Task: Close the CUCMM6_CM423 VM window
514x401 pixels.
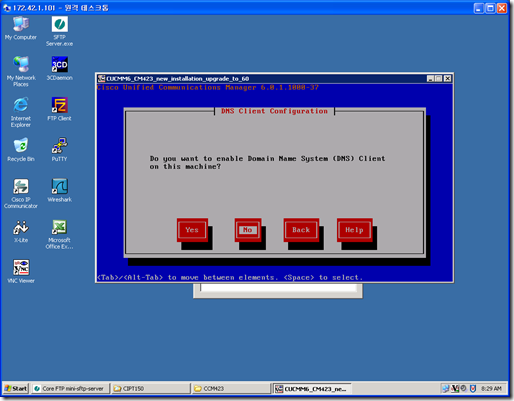Action: click(447, 79)
